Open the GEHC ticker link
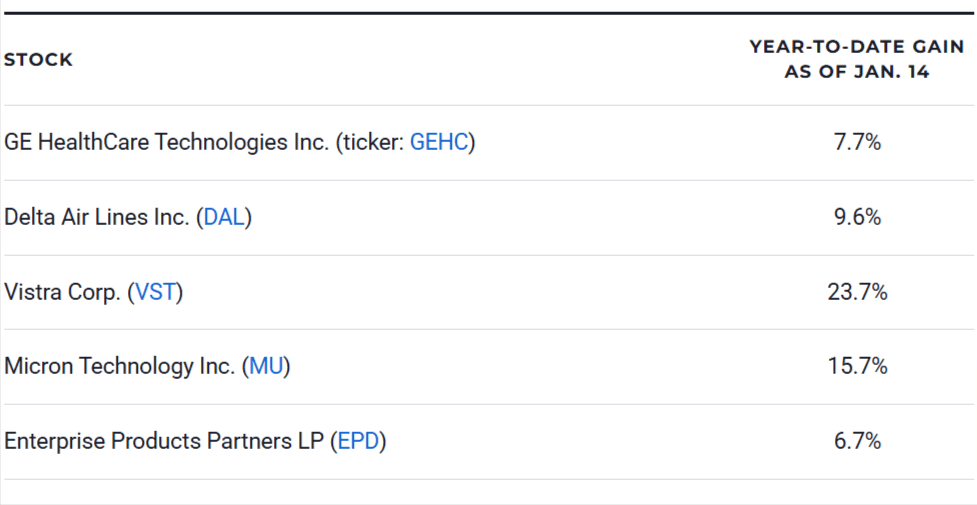977x505 pixels. (x=438, y=142)
